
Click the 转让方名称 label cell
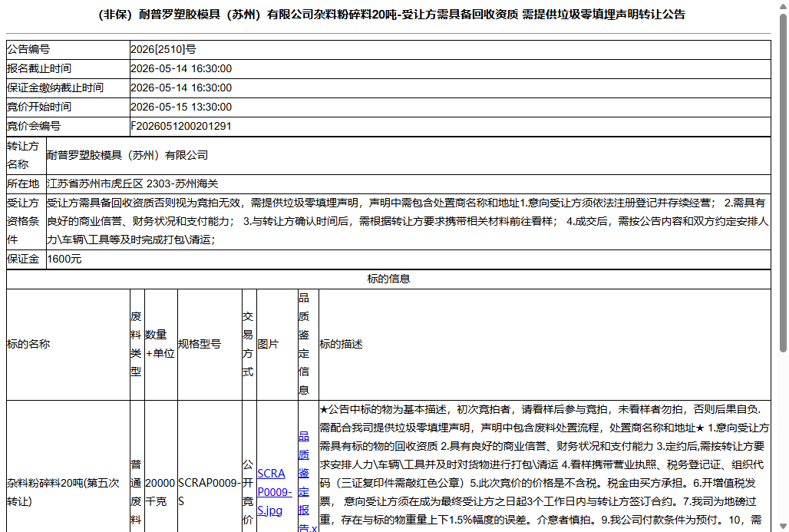(26, 156)
